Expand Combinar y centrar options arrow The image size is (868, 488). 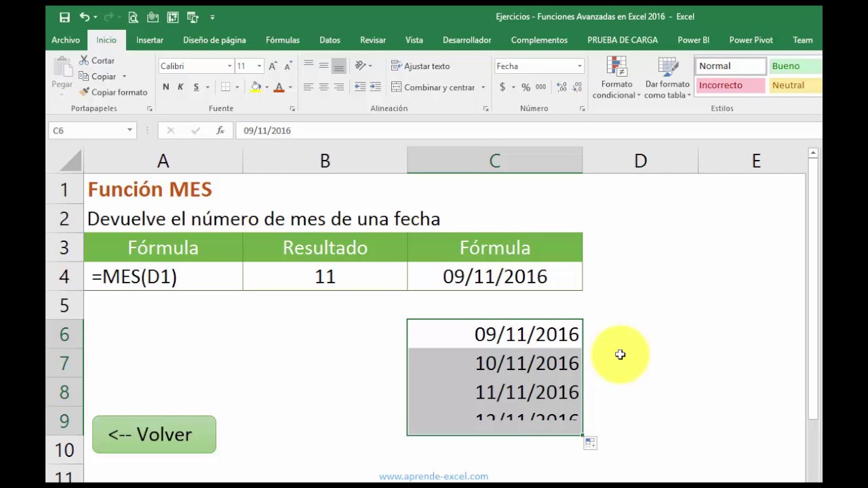483,87
